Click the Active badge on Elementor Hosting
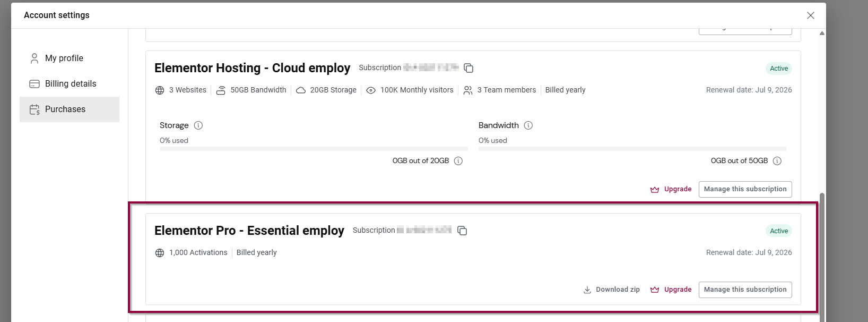Screen dimensions: 868x322 pos(779,69)
